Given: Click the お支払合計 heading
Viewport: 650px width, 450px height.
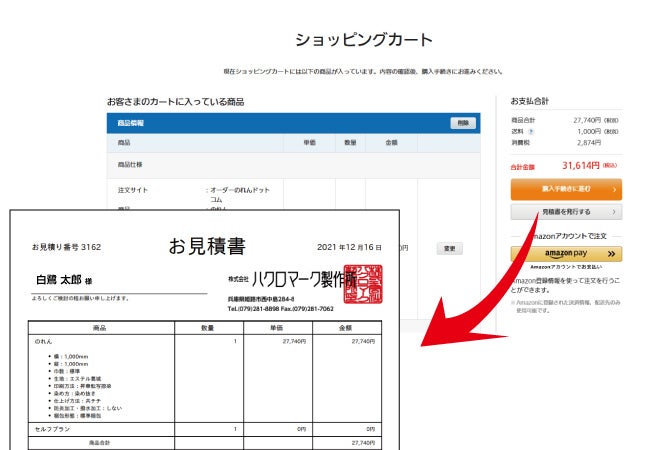Looking at the screenshot, I should click(530, 101).
